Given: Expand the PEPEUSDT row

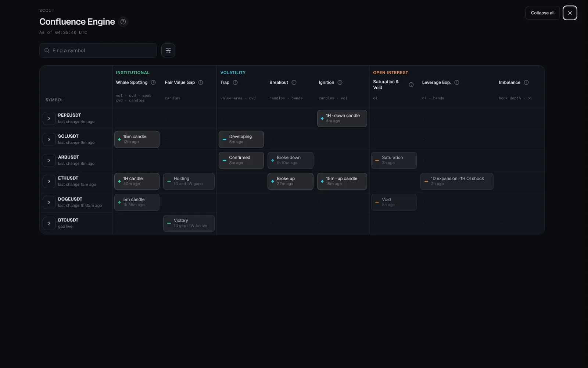Looking at the screenshot, I should 49,118.
